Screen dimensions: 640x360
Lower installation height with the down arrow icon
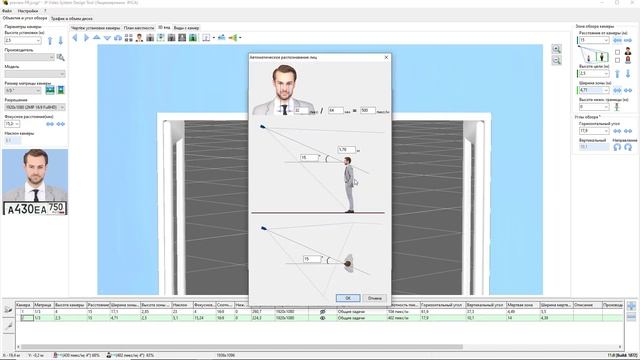click(x=60, y=40)
